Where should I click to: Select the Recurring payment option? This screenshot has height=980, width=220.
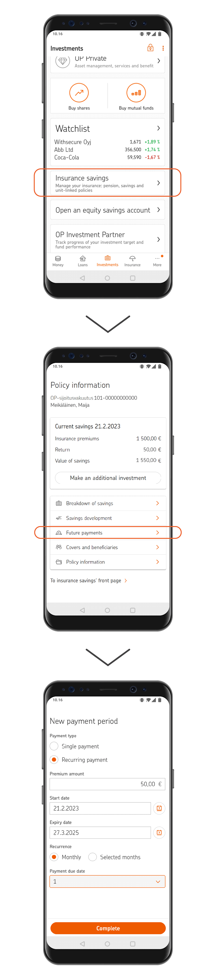click(x=54, y=759)
